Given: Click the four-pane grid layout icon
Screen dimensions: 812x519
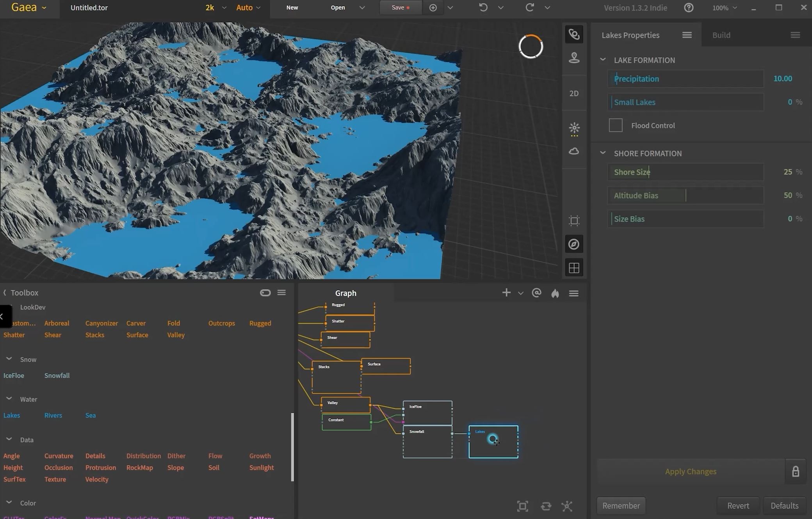Looking at the screenshot, I should (x=573, y=268).
